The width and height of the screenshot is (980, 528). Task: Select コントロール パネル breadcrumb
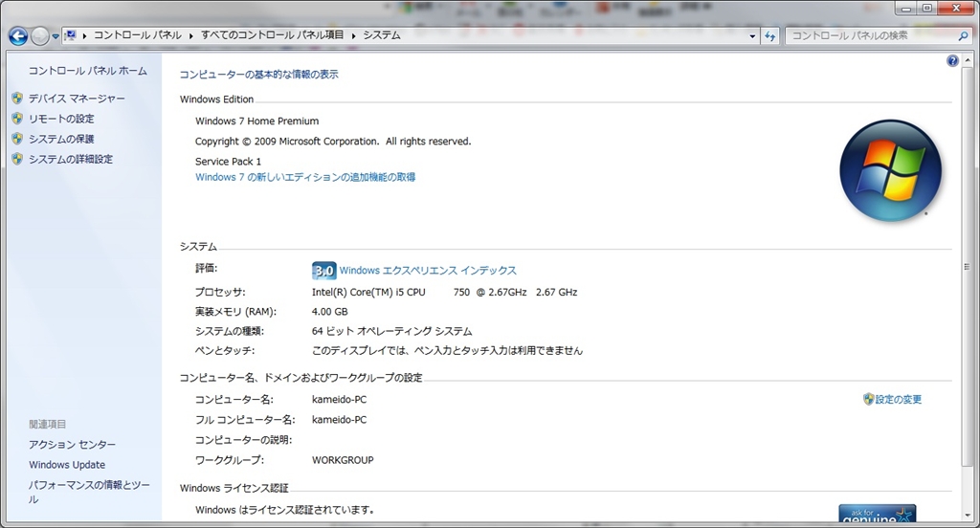(138, 35)
